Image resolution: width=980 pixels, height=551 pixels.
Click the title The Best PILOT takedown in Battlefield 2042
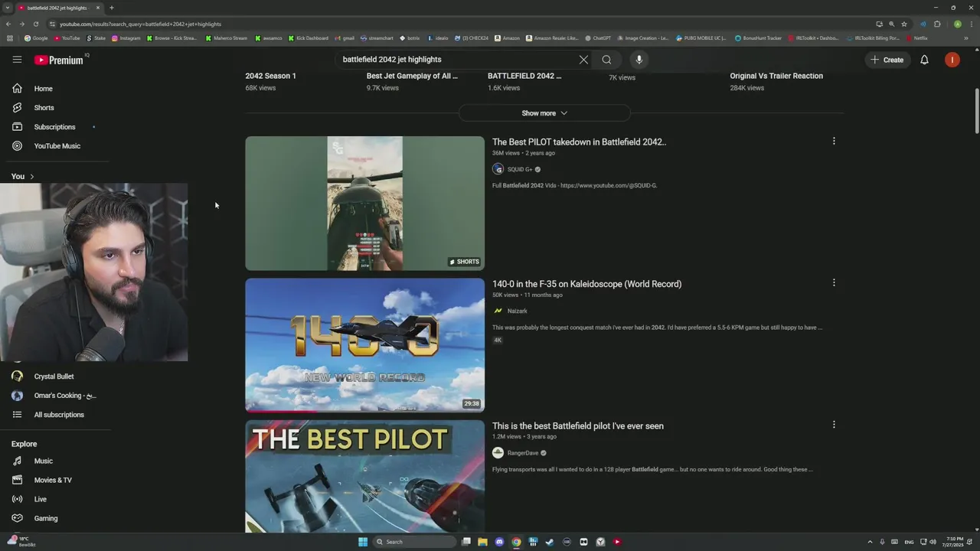579,142
